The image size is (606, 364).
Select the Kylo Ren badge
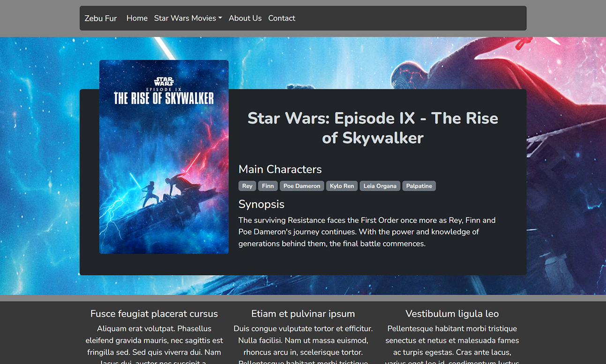[x=342, y=186]
